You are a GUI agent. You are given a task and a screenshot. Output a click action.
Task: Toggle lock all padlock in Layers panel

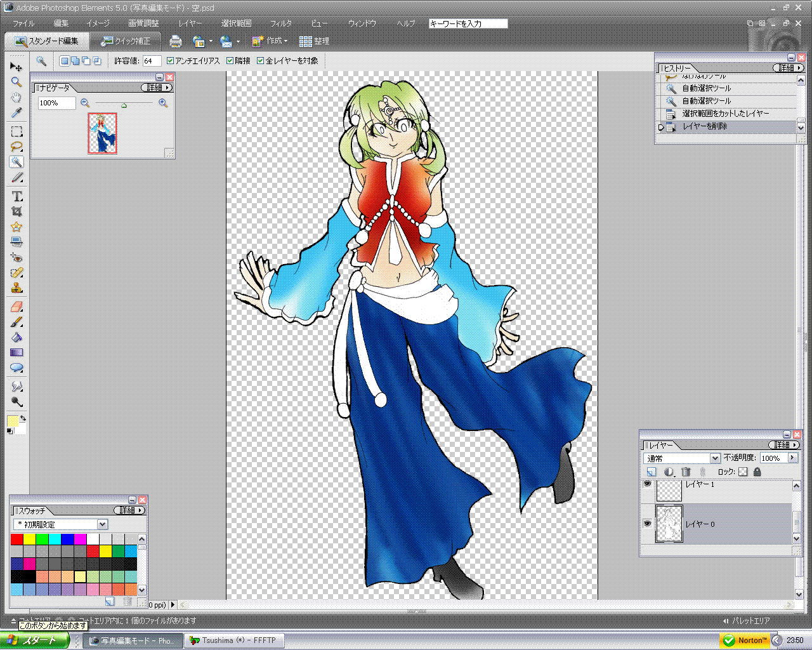[757, 472]
